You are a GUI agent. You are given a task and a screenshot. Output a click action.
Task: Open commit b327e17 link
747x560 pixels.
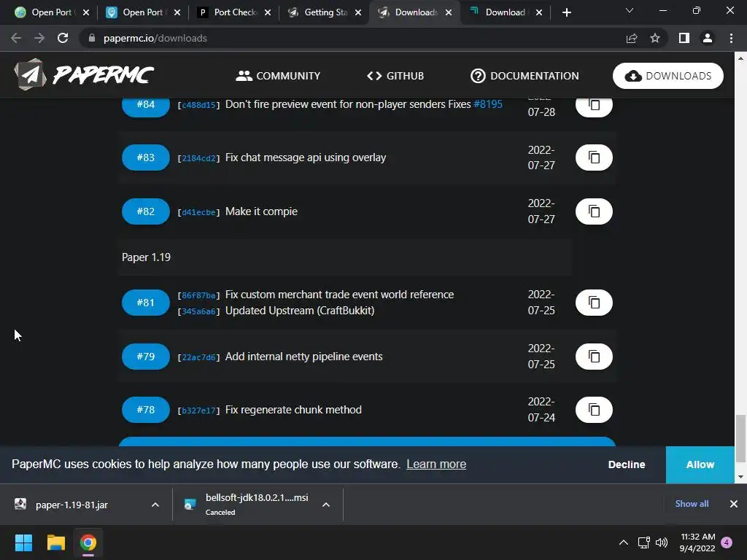click(198, 411)
